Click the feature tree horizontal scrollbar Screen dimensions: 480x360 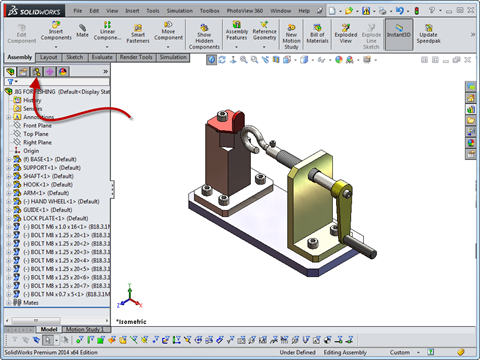pos(57,321)
